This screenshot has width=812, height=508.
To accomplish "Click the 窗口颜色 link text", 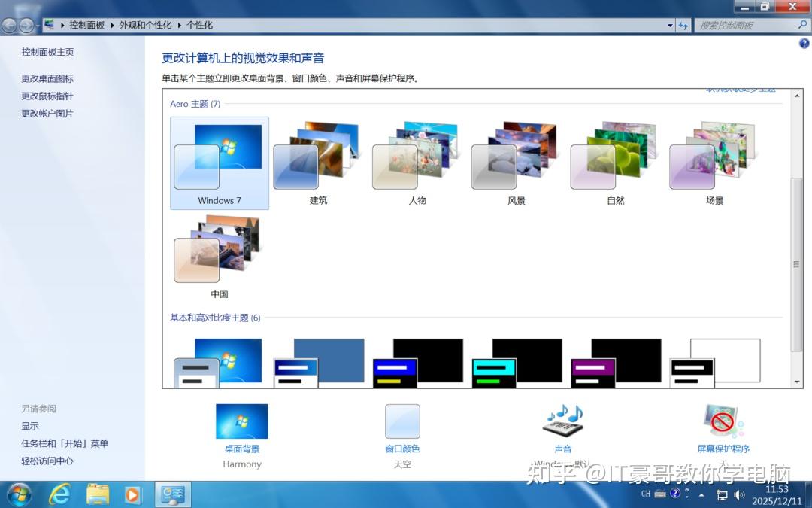I will pyautogui.click(x=402, y=449).
